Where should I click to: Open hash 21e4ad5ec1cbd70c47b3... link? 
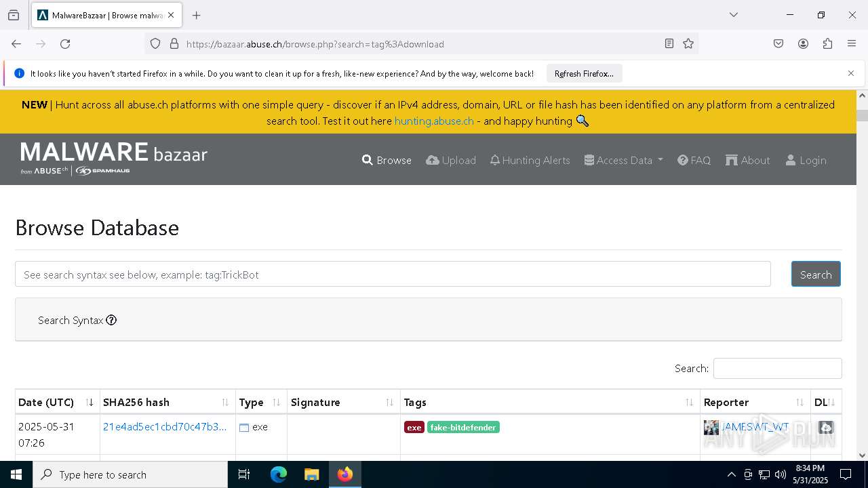pos(165,426)
